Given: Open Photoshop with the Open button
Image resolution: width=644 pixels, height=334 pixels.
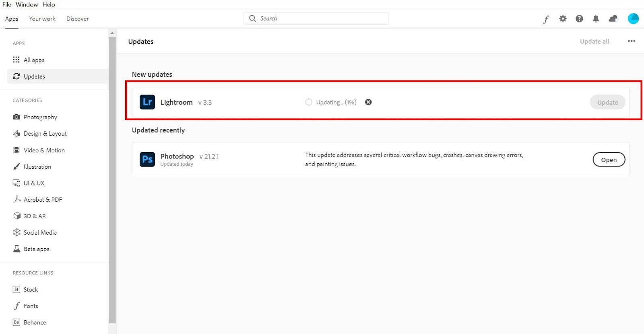Looking at the screenshot, I should click(609, 159).
